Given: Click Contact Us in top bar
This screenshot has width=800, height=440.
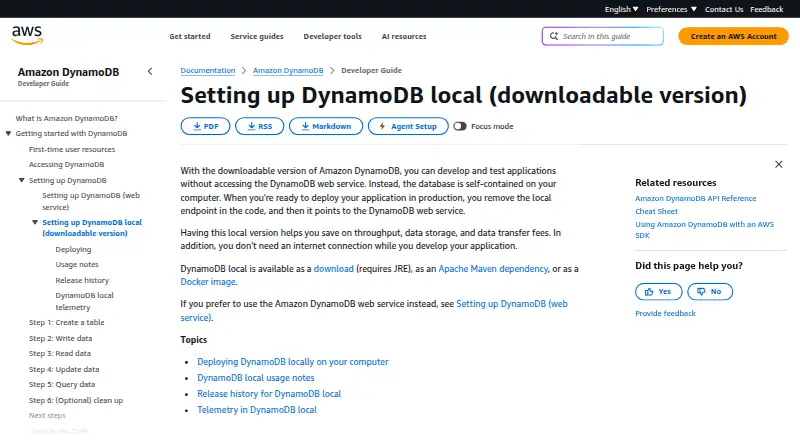Looking at the screenshot, I should tap(724, 9).
